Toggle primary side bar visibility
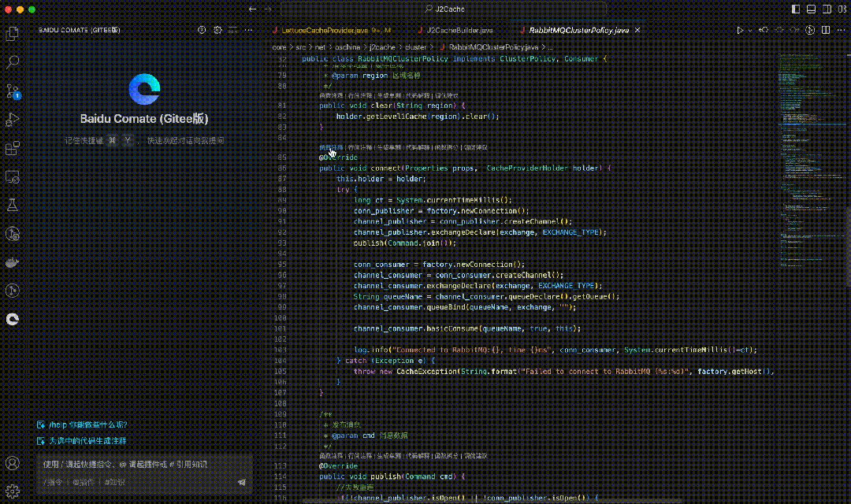Viewport: 851px width, 504px height. [x=796, y=9]
